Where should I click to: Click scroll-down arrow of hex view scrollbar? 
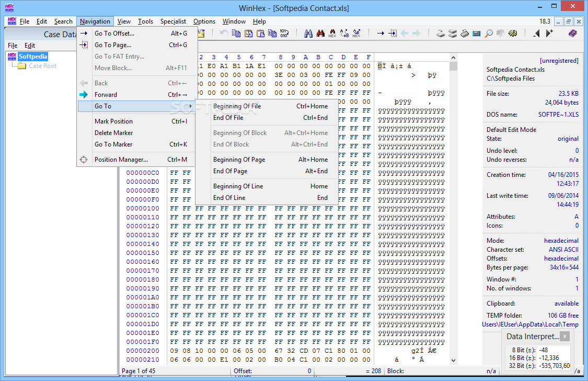(x=453, y=361)
